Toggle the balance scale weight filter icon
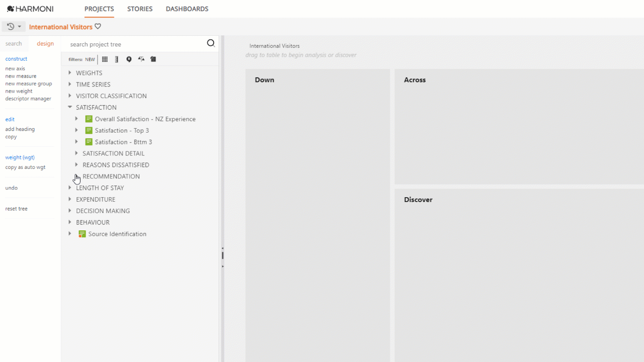Screen dimensions: 644x362 tap(141, 59)
